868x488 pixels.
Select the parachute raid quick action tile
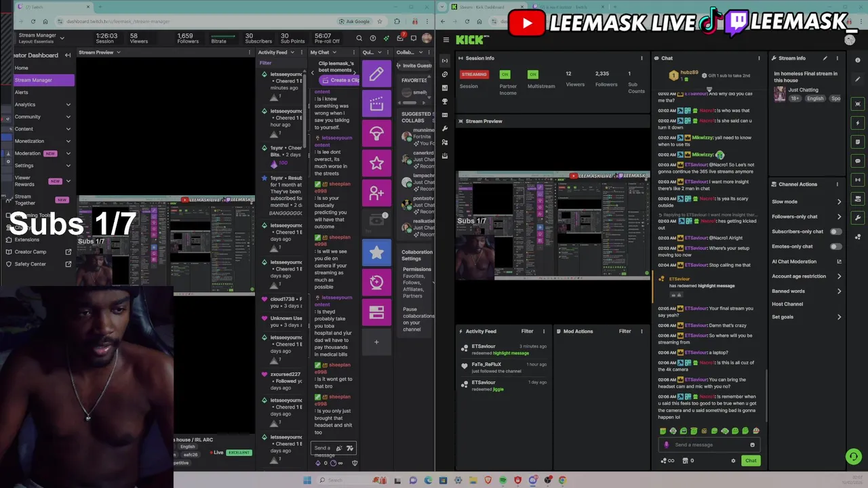376,134
